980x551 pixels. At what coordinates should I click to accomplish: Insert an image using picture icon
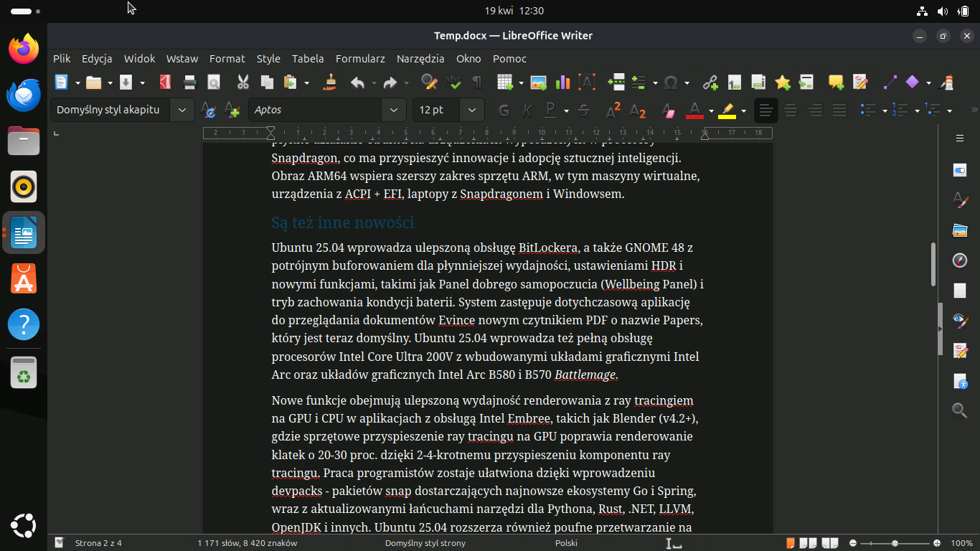[538, 83]
